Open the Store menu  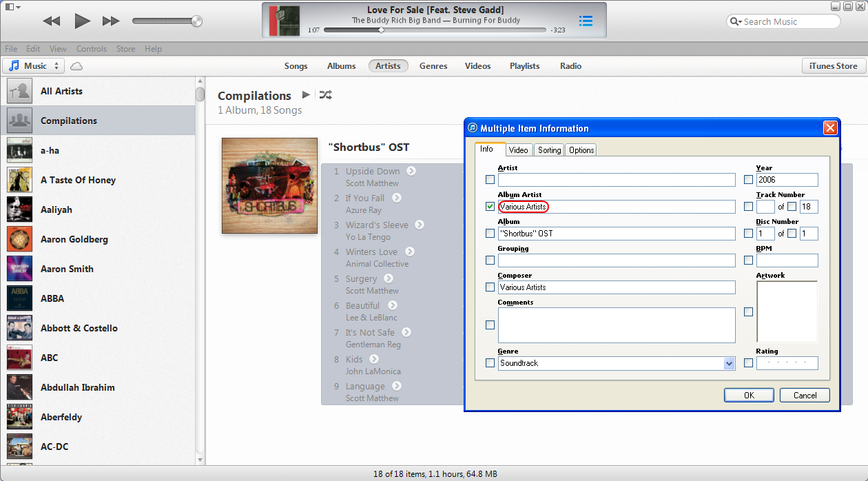pos(125,49)
